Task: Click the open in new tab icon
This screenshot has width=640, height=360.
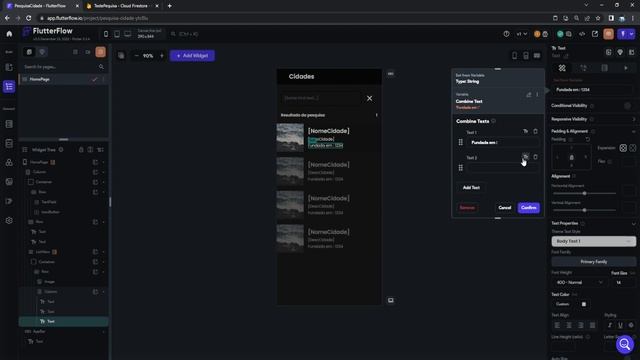Action: (595, 34)
